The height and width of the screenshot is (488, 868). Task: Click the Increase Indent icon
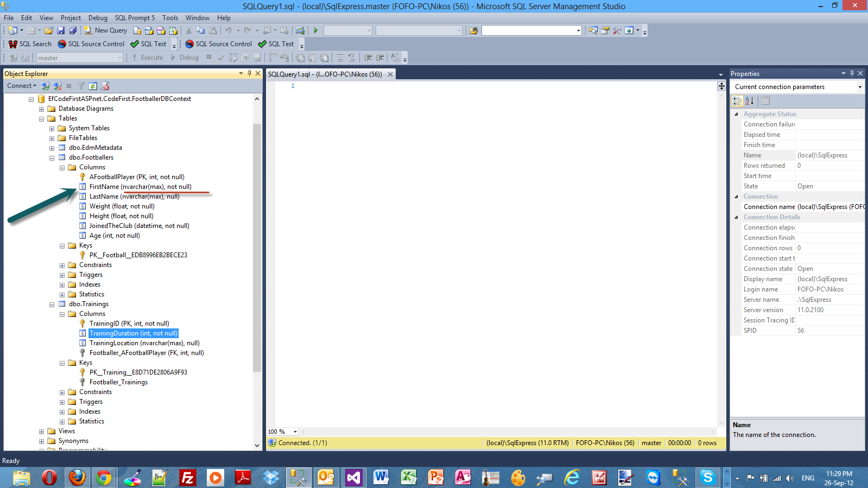[379, 58]
